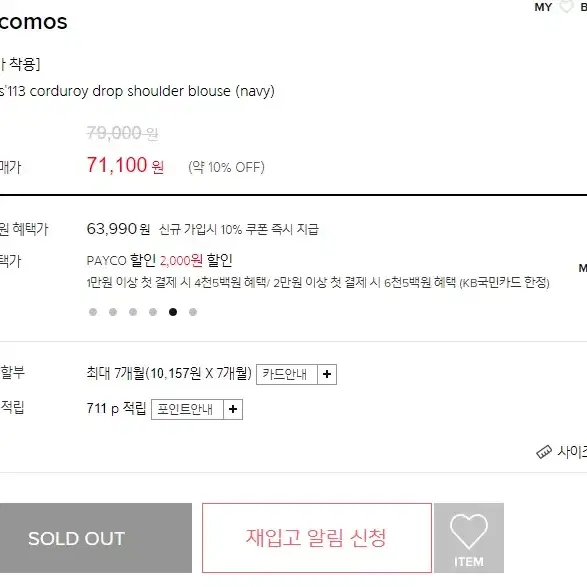The width and height of the screenshot is (587, 587).
Task: Click the corduroy drop shoulder blouse title
Action: click(x=137, y=91)
